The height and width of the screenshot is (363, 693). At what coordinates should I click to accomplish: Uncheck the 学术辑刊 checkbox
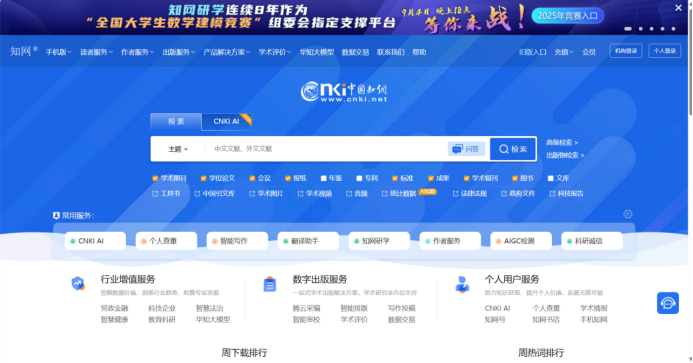click(x=466, y=178)
